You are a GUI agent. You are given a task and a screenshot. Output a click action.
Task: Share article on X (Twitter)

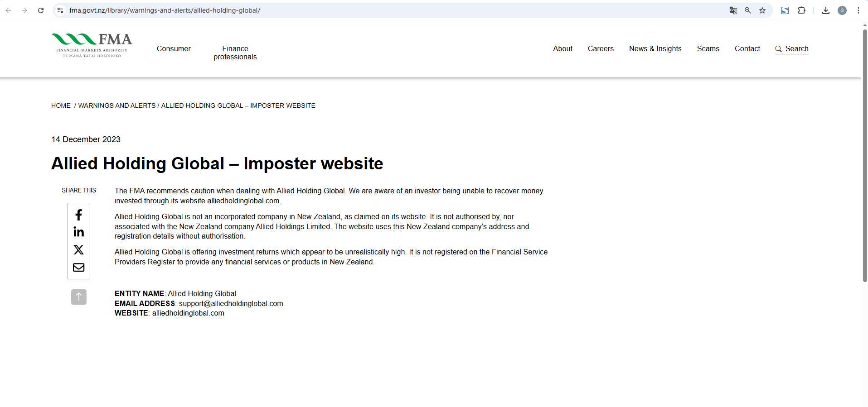[78, 249]
